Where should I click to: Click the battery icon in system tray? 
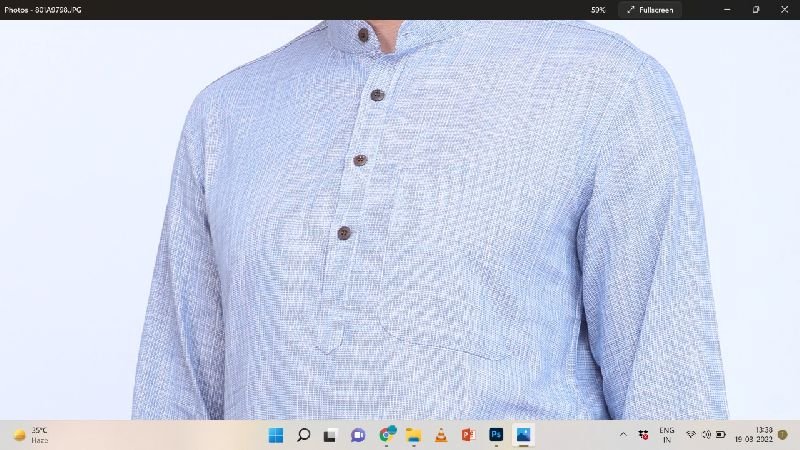click(721, 435)
